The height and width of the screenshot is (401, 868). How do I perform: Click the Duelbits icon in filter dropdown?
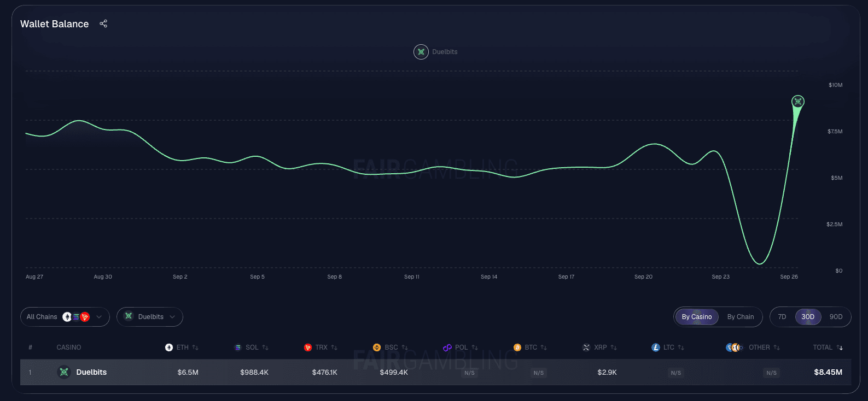[x=129, y=316]
